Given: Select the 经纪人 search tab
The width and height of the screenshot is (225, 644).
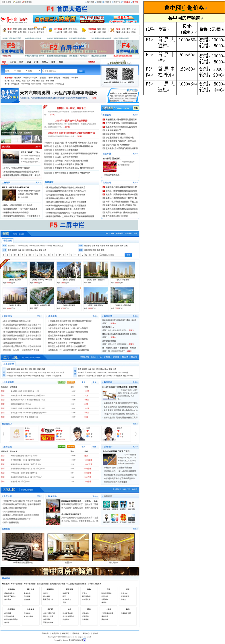Looking at the screenshot, I should tap(45, 62).
